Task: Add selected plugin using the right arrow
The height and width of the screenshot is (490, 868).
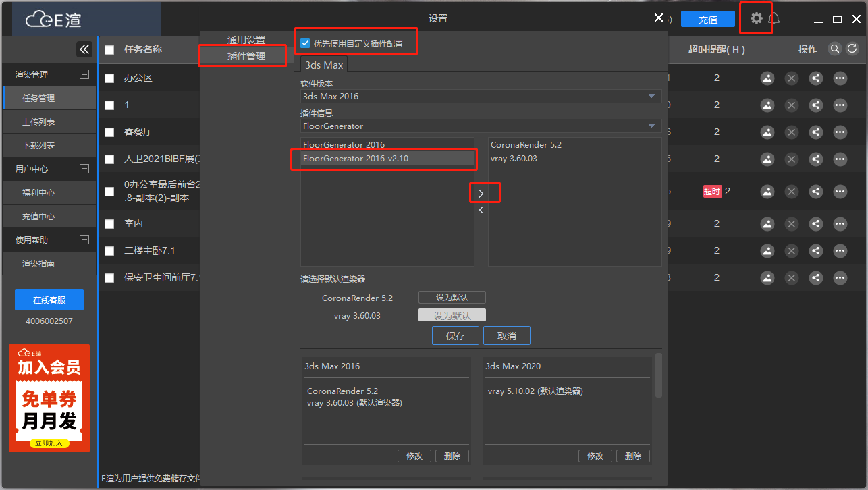Action: coord(481,194)
